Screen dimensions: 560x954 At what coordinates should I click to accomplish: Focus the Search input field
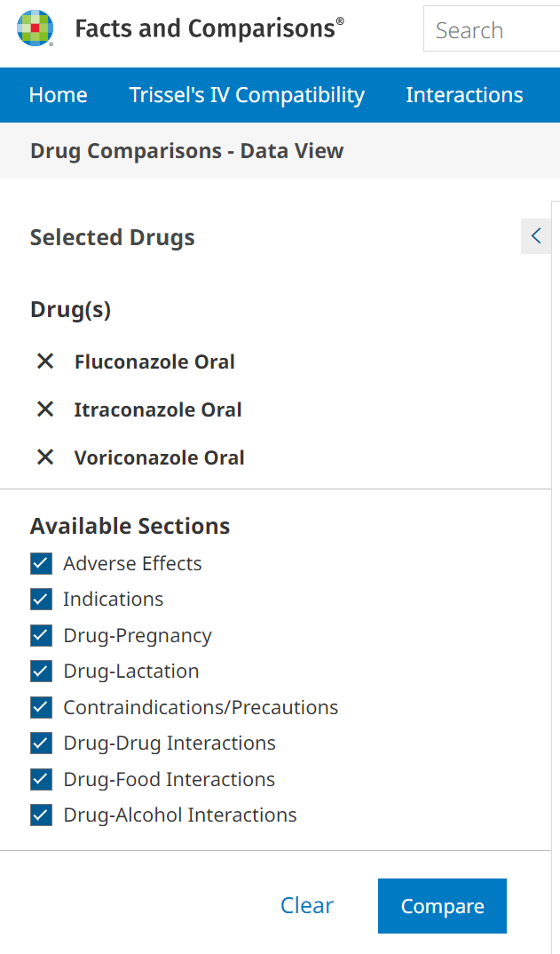493,31
